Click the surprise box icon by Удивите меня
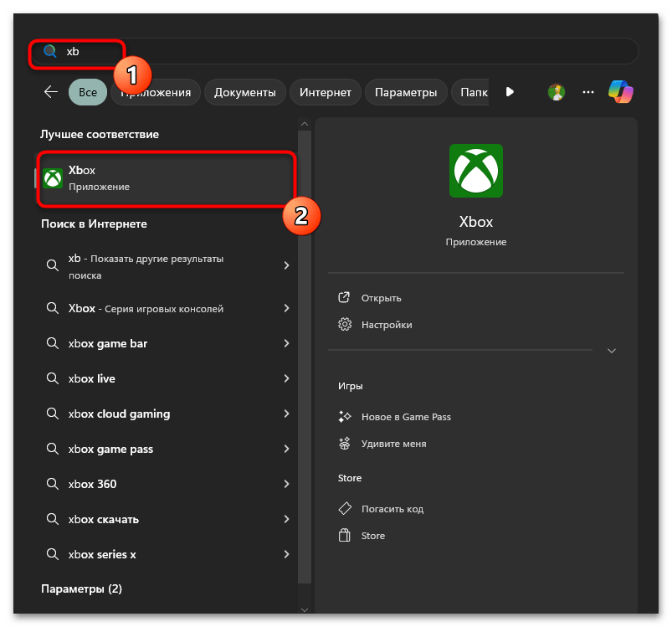 [345, 443]
